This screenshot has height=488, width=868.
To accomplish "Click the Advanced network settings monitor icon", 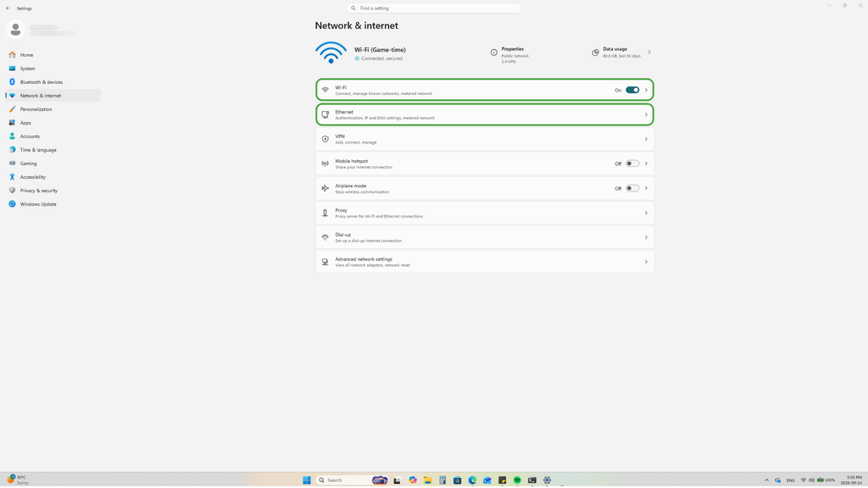I will pos(325,262).
